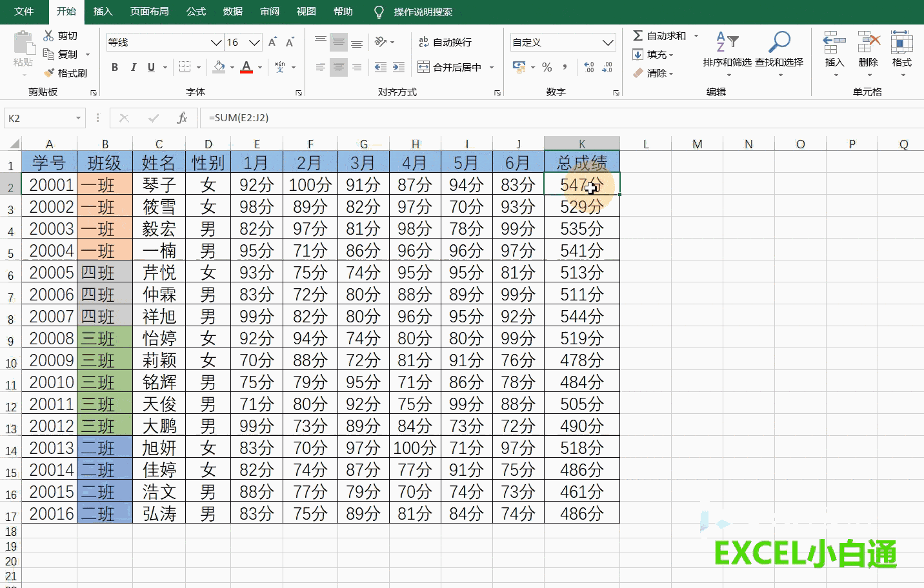
Task: Decrease font size with small A
Action: 290,42
